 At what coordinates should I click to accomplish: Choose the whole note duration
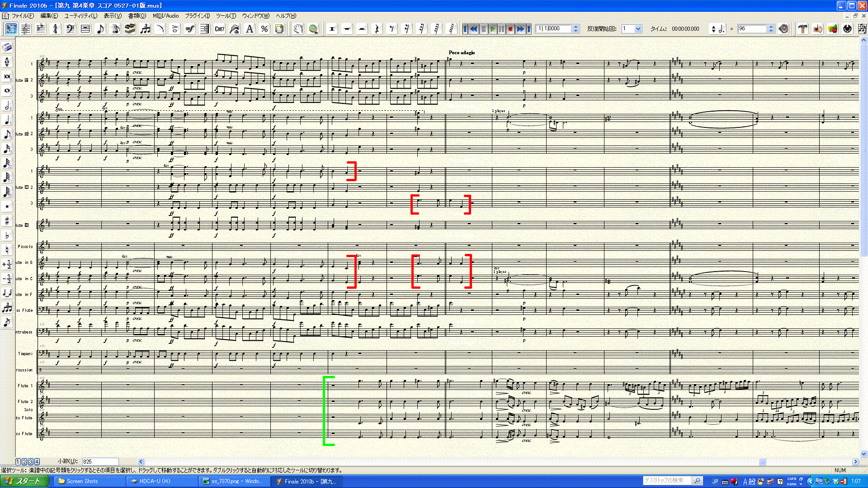pyautogui.click(x=7, y=91)
